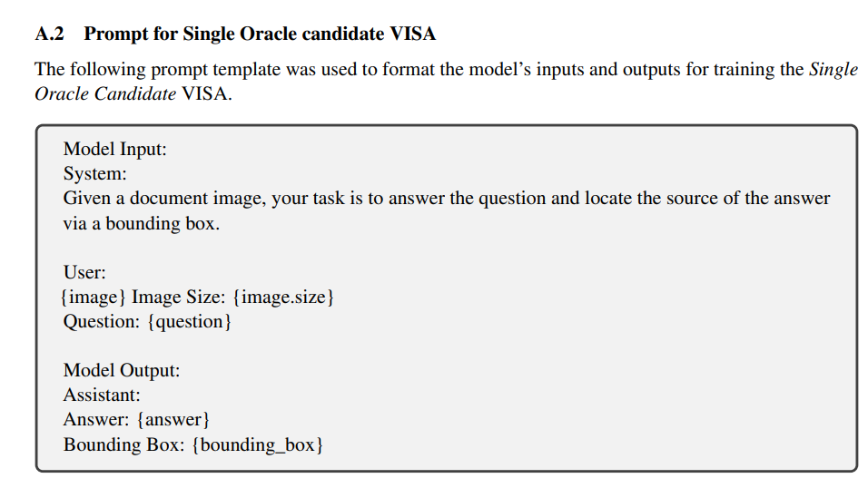Click the 'Image Size:' text
The height and width of the screenshot is (488, 868).
(x=178, y=298)
